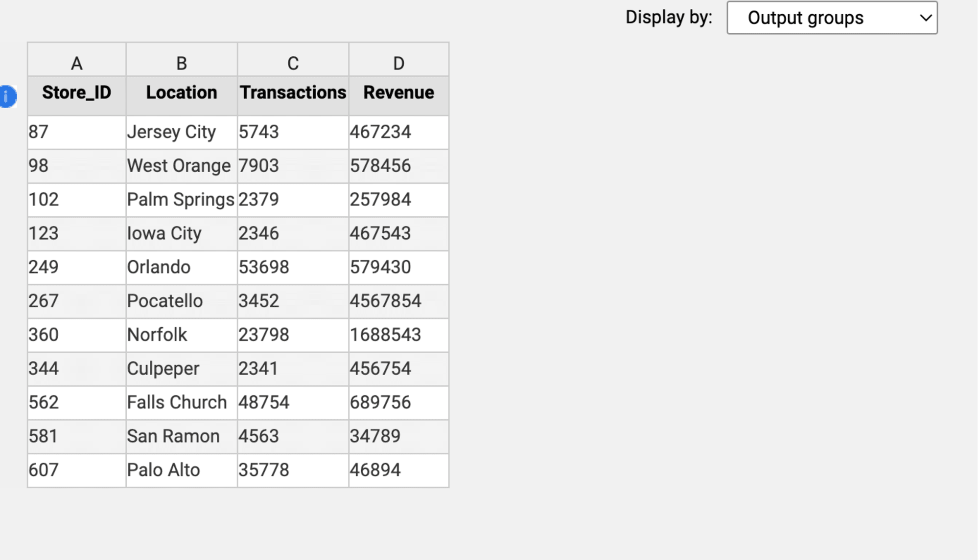979x560 pixels.
Task: Click Store_ID cell 87
Action: click(77, 133)
